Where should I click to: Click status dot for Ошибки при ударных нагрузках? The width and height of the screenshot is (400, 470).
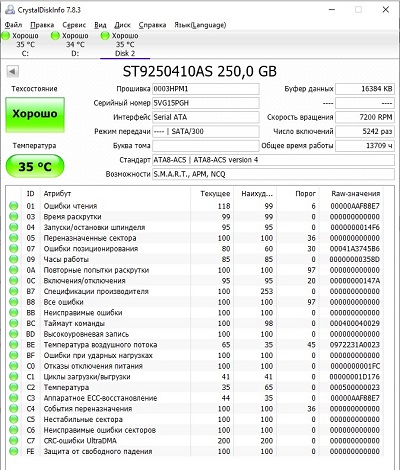14,355
